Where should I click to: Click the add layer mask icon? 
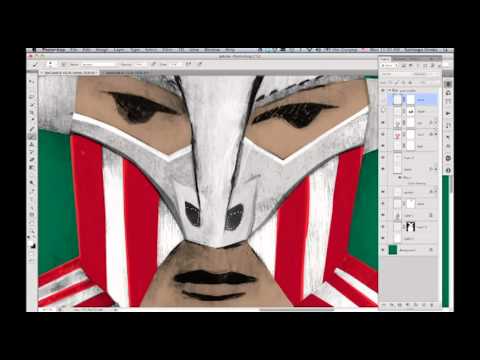[x=400, y=305]
